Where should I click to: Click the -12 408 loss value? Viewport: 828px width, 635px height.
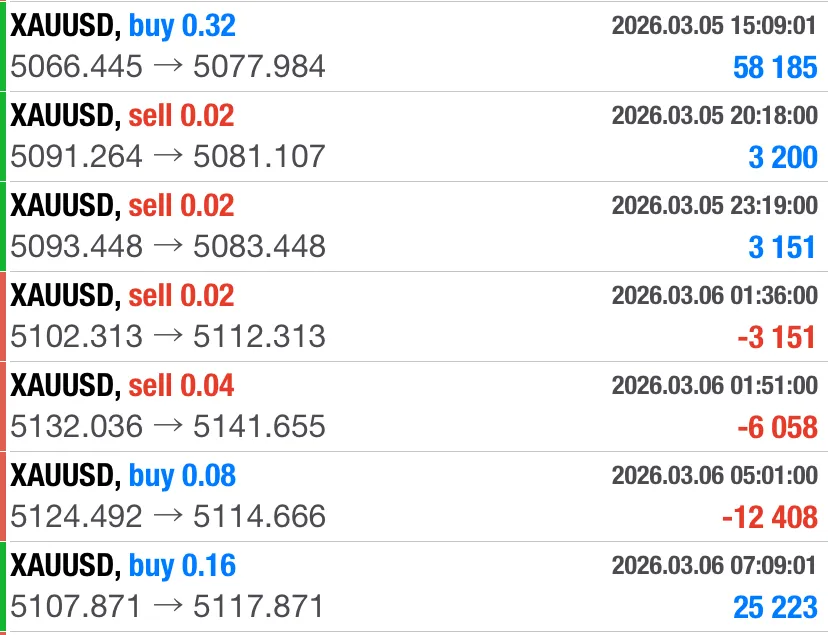[769, 517]
